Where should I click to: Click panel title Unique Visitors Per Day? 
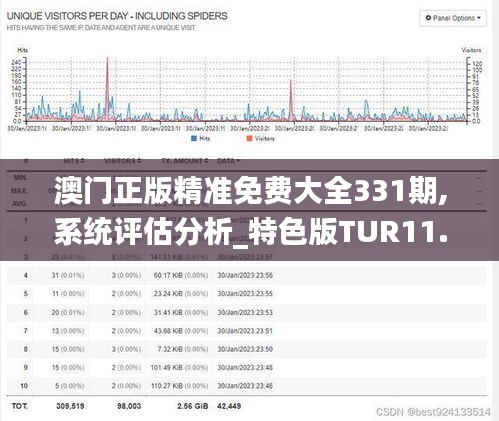click(x=117, y=16)
